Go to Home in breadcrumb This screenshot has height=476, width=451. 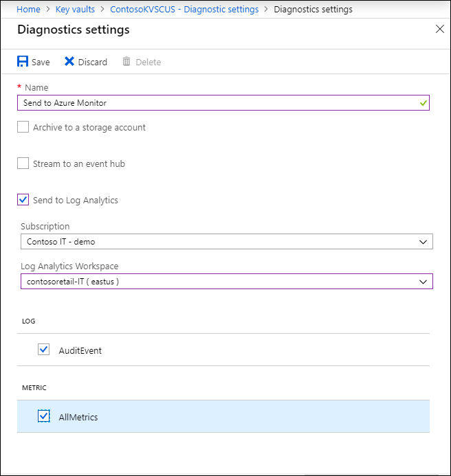click(28, 10)
